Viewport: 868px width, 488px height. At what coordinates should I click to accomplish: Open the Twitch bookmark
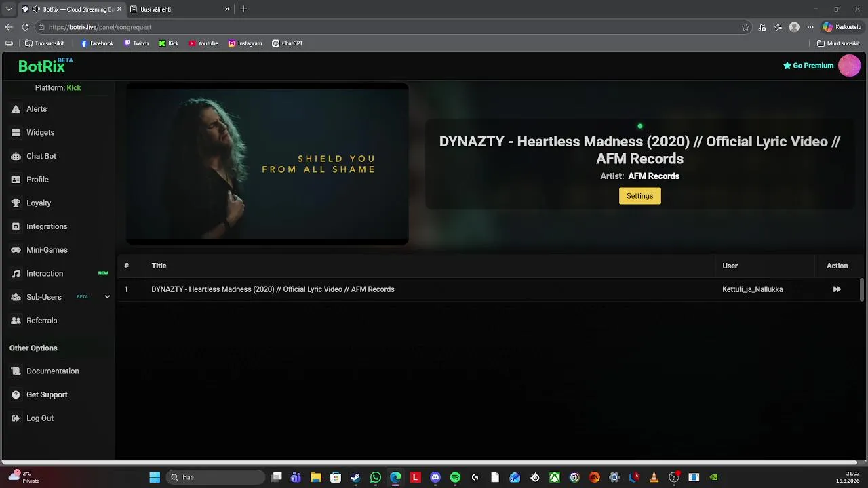[136, 43]
